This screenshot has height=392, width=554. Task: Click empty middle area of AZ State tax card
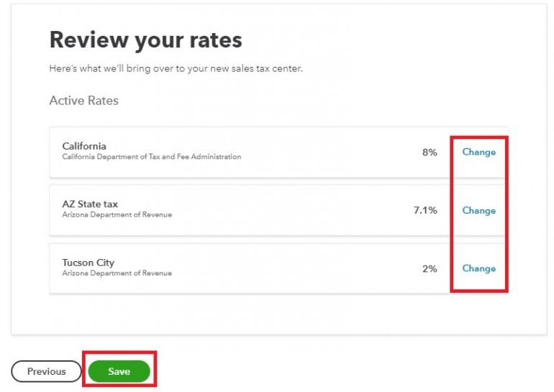(302, 211)
